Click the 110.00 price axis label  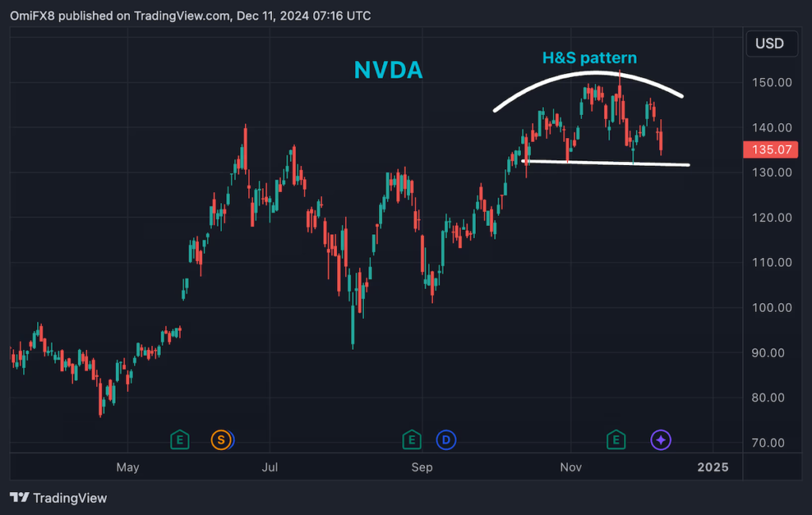pos(772,263)
